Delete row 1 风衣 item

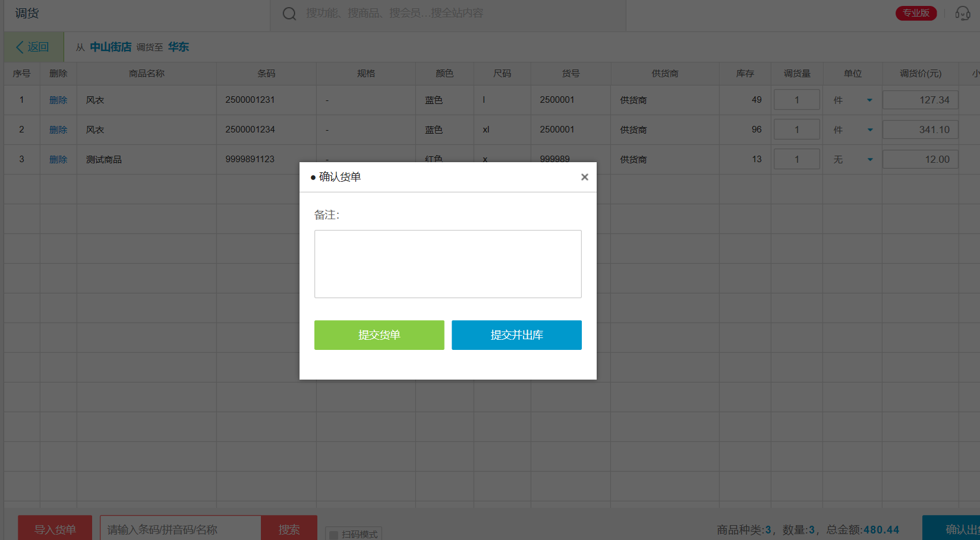coord(58,100)
